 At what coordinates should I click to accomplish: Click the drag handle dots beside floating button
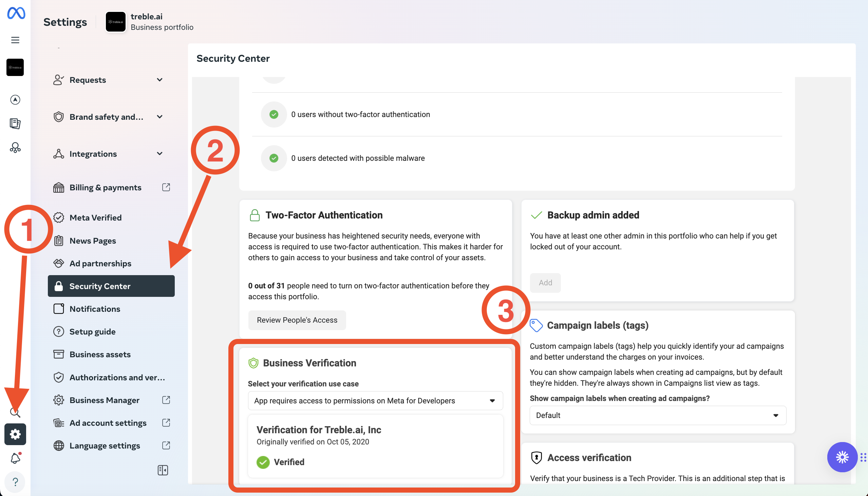863,457
